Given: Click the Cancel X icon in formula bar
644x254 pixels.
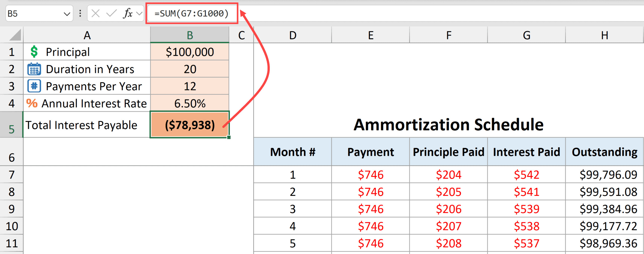Looking at the screenshot, I should tap(96, 13).
